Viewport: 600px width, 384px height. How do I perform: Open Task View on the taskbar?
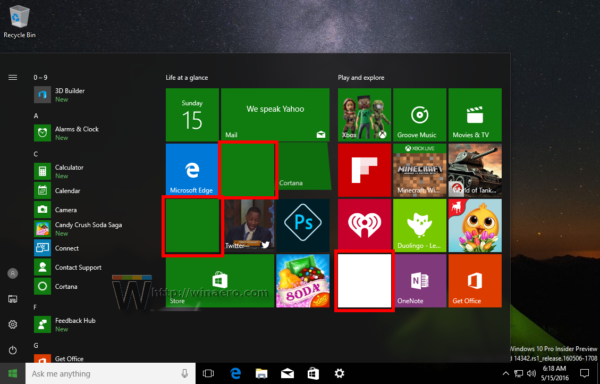208,374
